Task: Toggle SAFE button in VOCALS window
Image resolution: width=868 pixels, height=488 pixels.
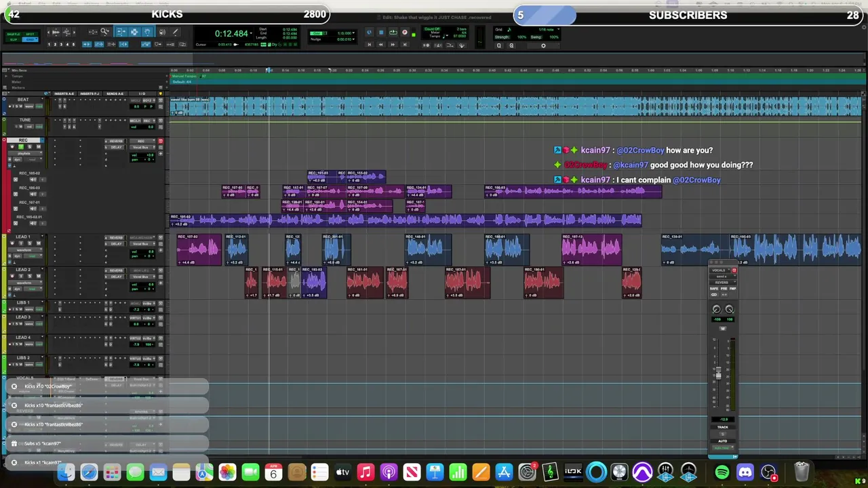Action: pos(714,289)
